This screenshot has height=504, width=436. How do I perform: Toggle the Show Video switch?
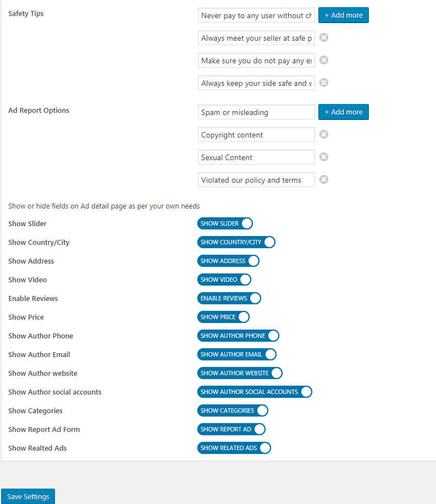pyautogui.click(x=224, y=280)
